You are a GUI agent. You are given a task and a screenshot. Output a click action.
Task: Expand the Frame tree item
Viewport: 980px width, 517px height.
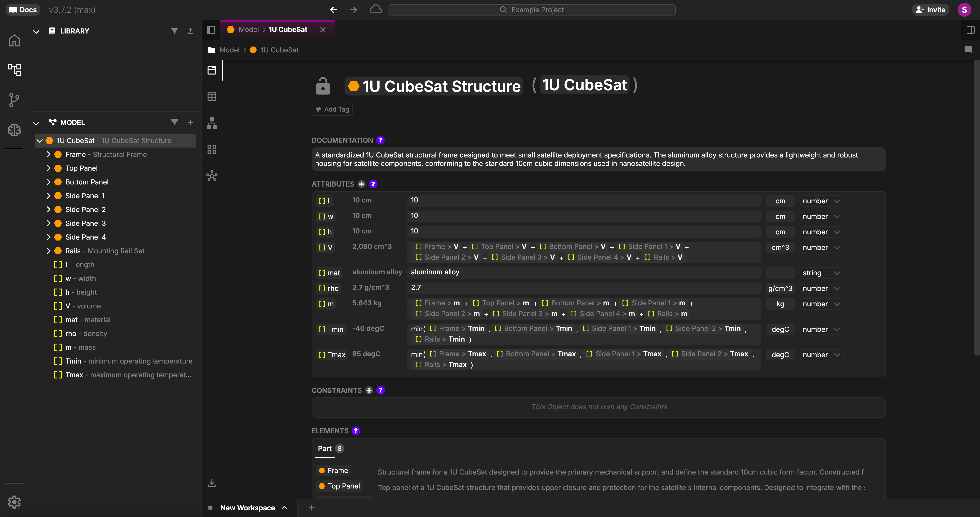[x=48, y=154]
